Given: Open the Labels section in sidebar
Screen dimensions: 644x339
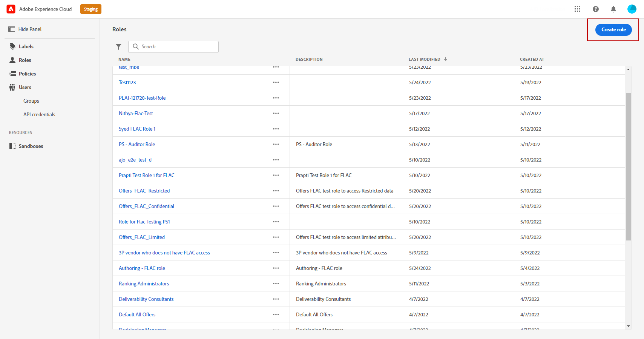Looking at the screenshot, I should coord(26,46).
